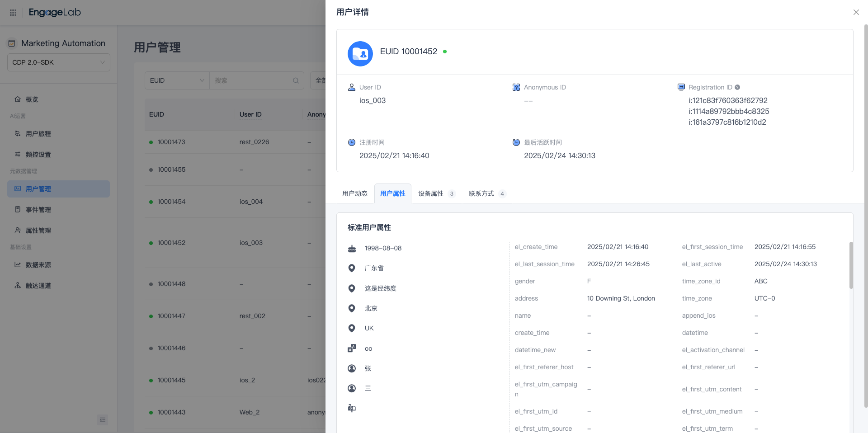Select user row 10001447
Screen dimensions: 868x433
[235, 316]
